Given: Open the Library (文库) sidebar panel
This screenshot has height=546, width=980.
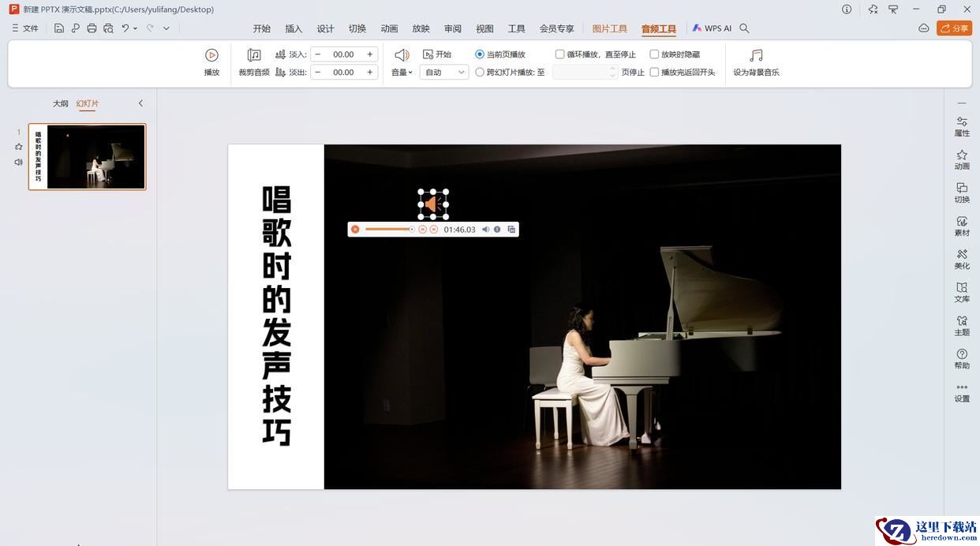Looking at the screenshot, I should tap(962, 292).
